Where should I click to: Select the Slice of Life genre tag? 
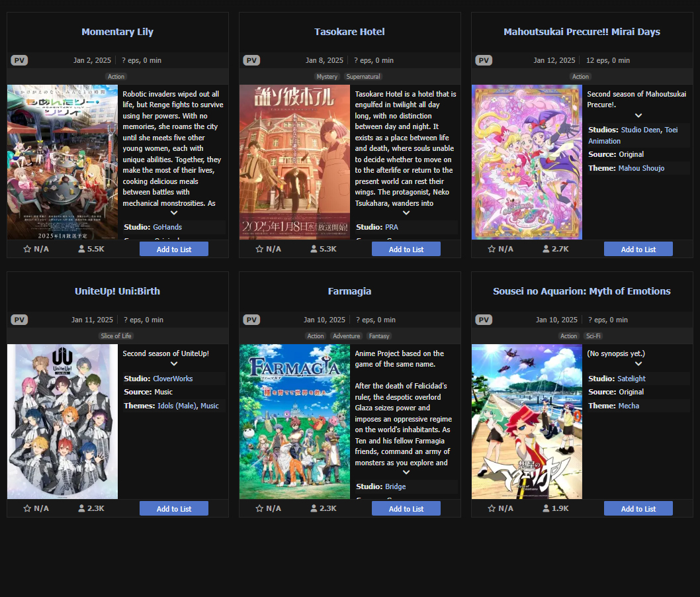tap(116, 336)
